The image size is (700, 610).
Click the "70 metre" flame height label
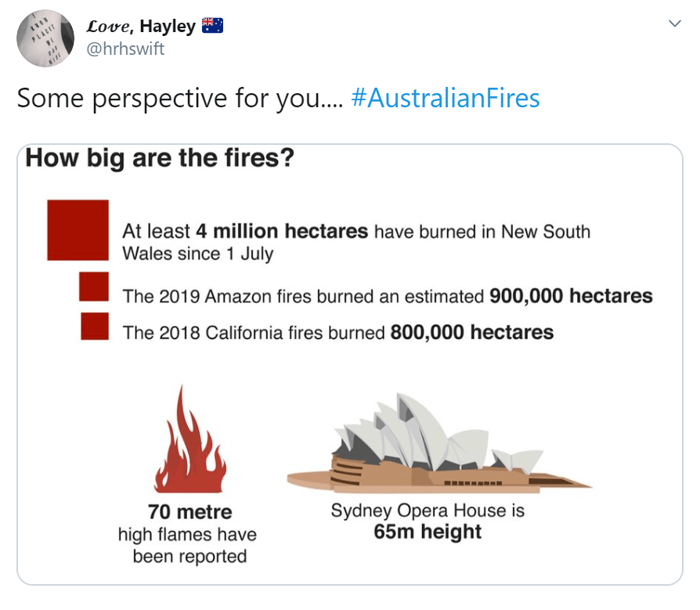[189, 512]
